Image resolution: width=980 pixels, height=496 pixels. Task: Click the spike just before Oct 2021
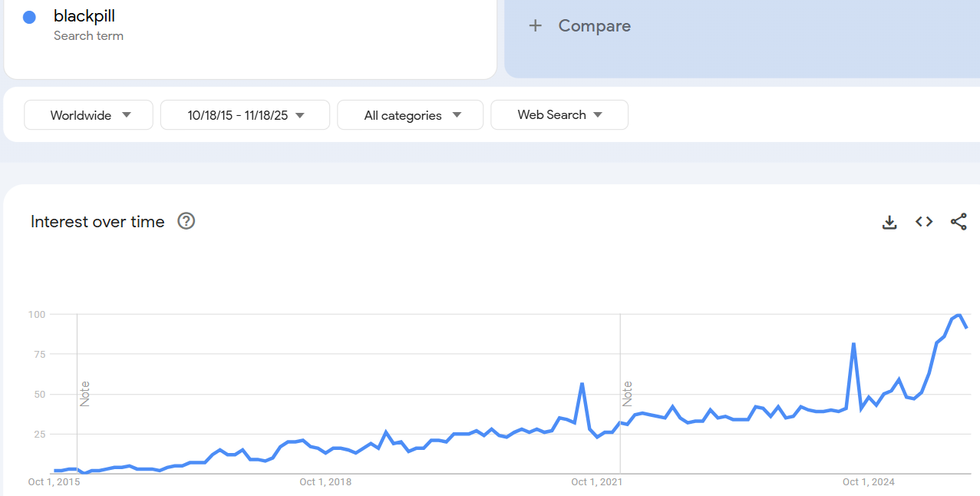click(582, 383)
